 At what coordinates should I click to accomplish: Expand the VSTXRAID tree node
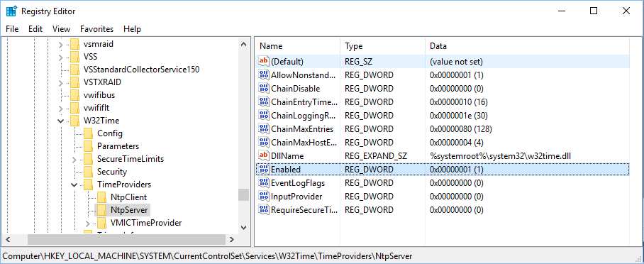point(61,82)
